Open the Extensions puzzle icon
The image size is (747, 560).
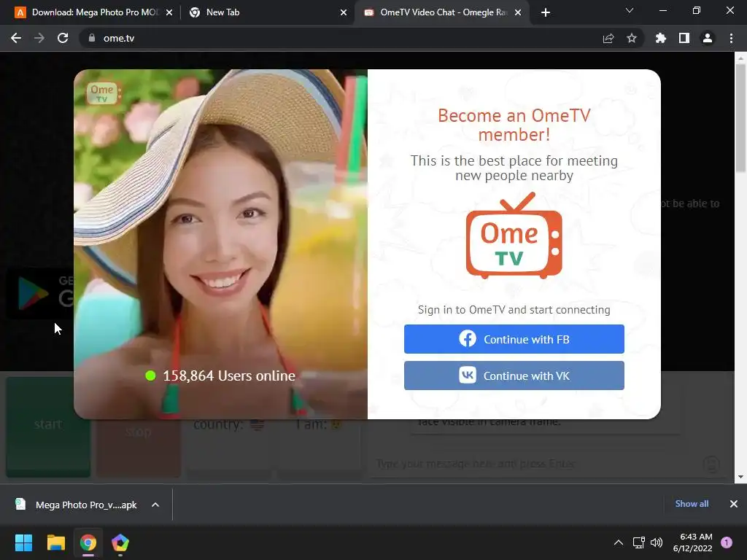(x=661, y=38)
